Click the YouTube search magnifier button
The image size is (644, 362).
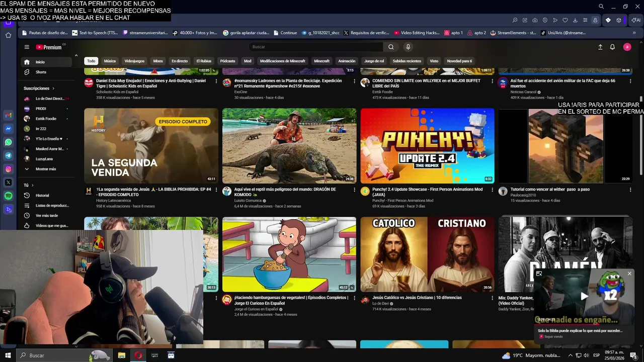[391, 47]
